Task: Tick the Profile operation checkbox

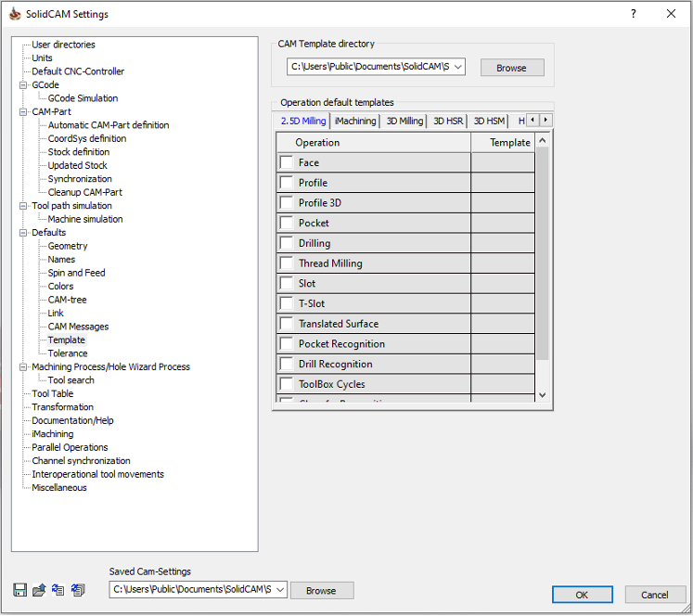Action: (x=287, y=183)
